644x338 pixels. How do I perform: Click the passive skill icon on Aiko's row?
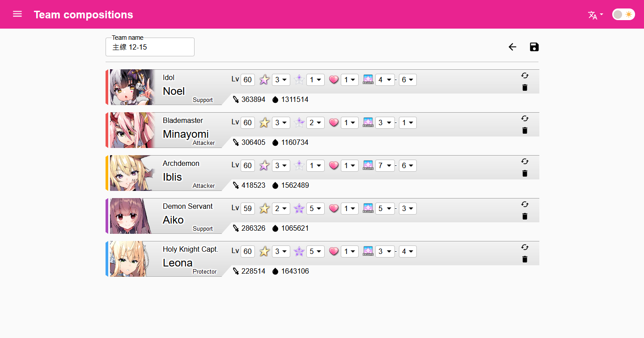tap(368, 208)
